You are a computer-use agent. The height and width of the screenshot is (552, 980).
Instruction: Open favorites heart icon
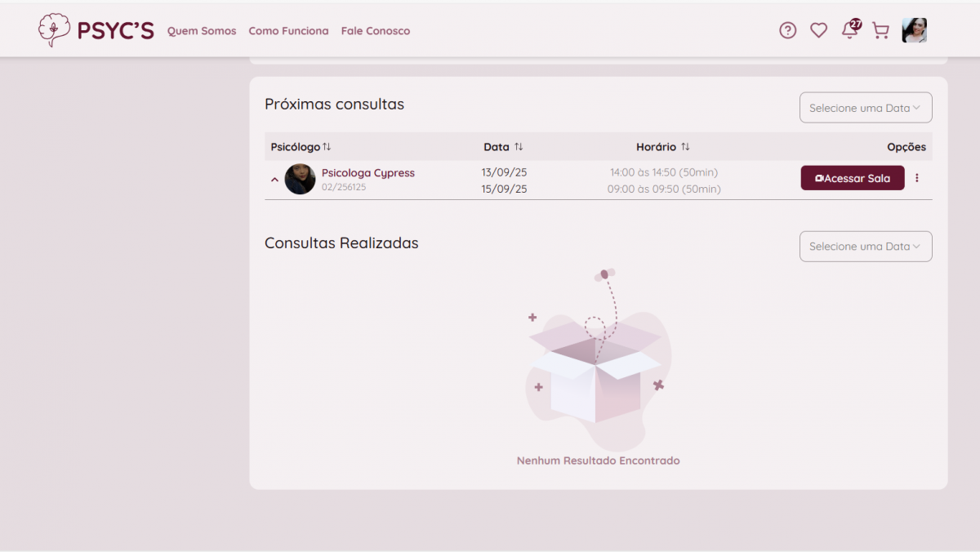[818, 30]
